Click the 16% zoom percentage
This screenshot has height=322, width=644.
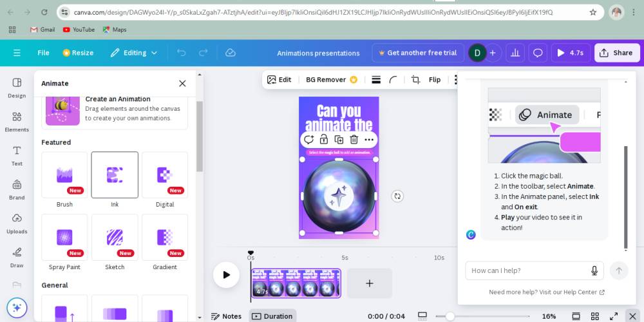pyautogui.click(x=549, y=316)
